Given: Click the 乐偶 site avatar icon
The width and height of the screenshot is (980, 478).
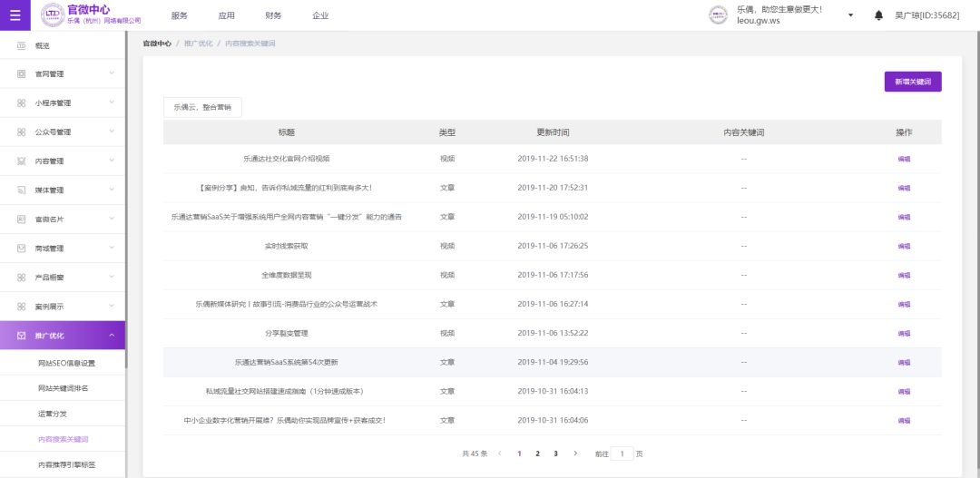Looking at the screenshot, I should click(x=718, y=15).
